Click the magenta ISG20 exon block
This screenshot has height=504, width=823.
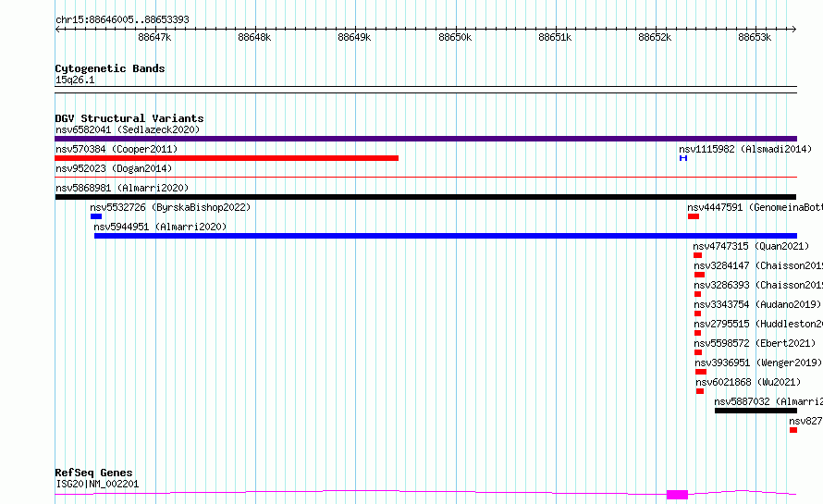click(677, 495)
